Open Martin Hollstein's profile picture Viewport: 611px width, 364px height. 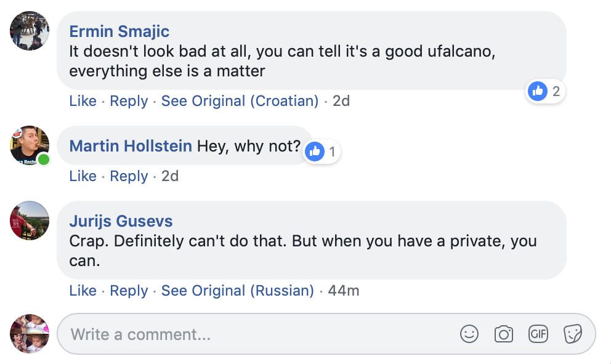click(30, 146)
